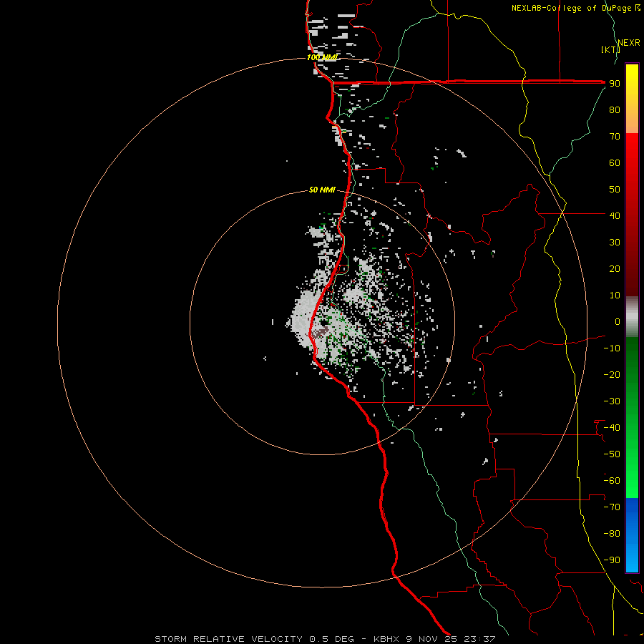This screenshot has height=644, width=644.
Task: Pick the blue segment of the color bar
Action: click(x=632, y=535)
